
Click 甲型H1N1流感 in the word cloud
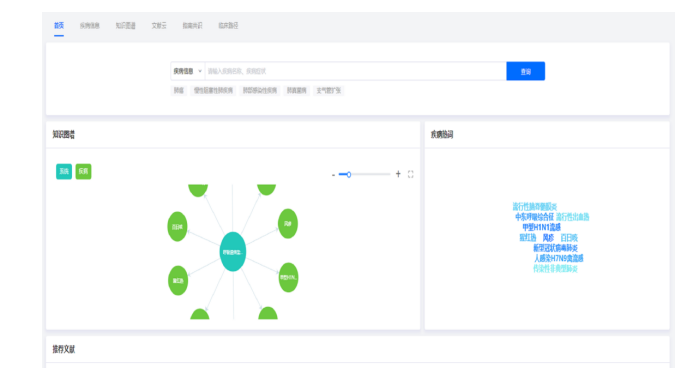[x=541, y=227]
